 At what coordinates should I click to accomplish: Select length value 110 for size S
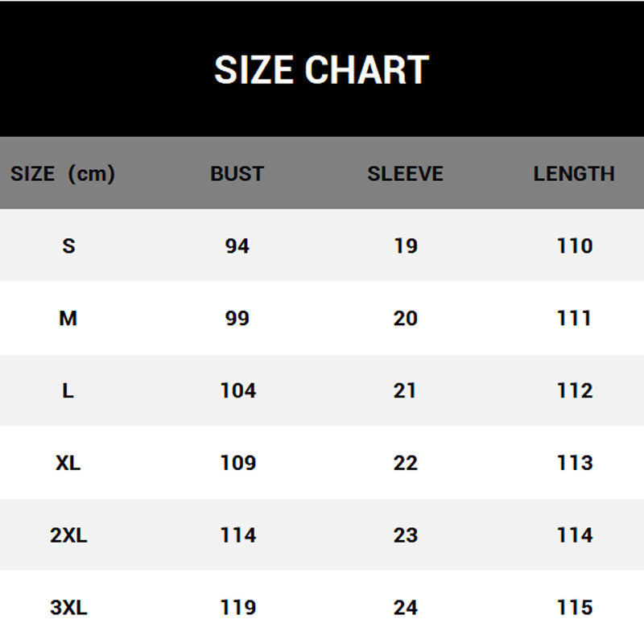[x=575, y=246]
